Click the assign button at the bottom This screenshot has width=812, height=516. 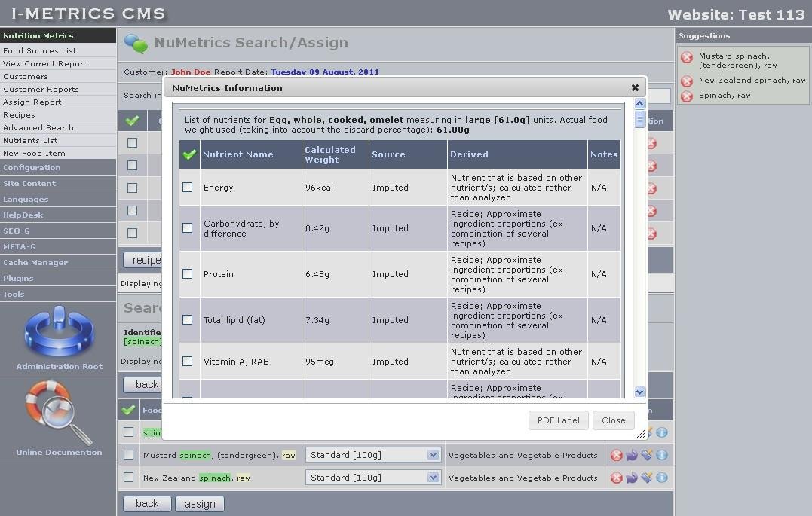click(199, 503)
